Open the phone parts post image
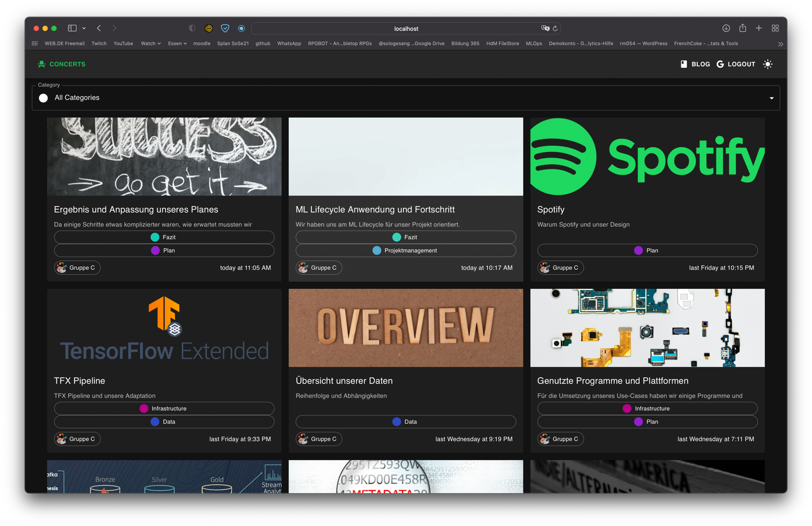Image resolution: width=812 pixels, height=526 pixels. pyautogui.click(x=647, y=328)
